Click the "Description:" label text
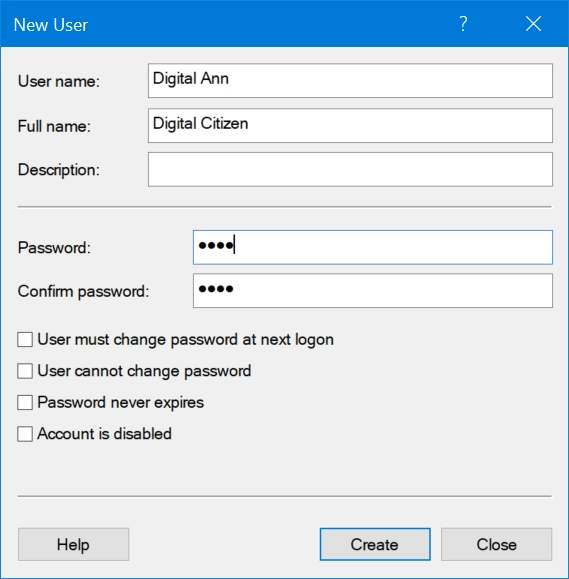Screen dimensions: 569x579 click(59, 170)
